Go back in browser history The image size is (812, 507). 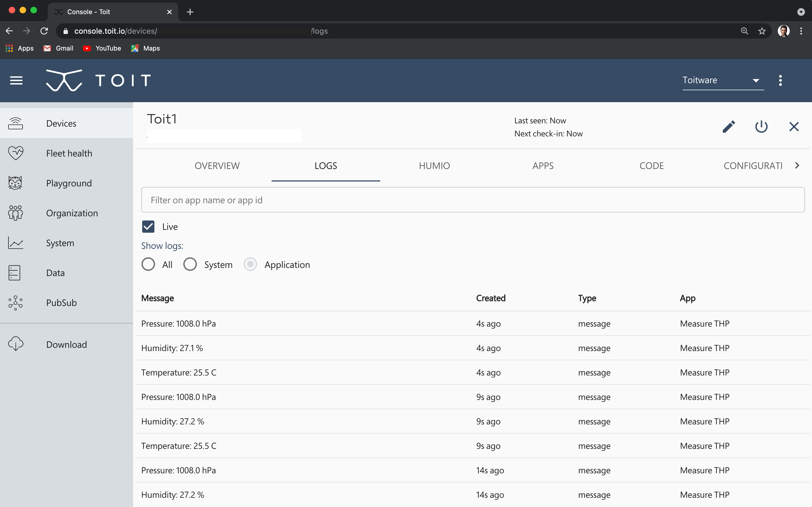(x=9, y=31)
